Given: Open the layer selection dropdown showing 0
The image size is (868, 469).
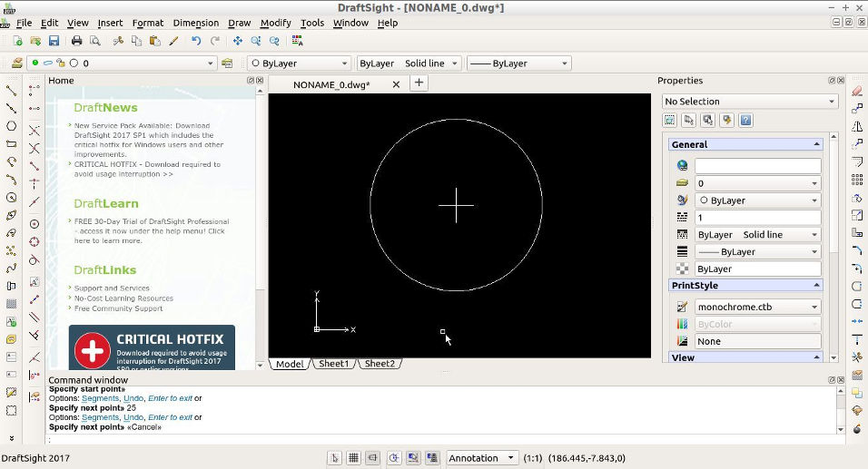Looking at the screenshot, I should point(122,64).
